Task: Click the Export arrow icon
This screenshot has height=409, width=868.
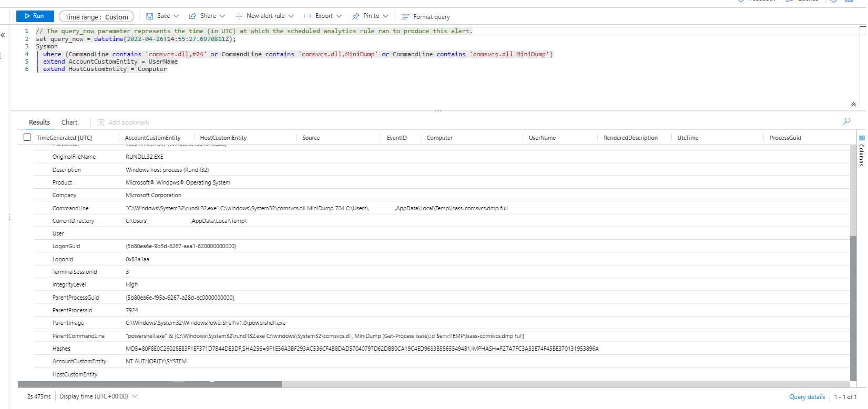Action: (x=308, y=16)
